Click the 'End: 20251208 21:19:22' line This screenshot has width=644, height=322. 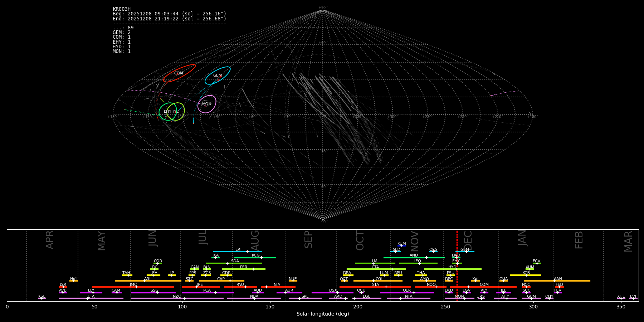170,19
